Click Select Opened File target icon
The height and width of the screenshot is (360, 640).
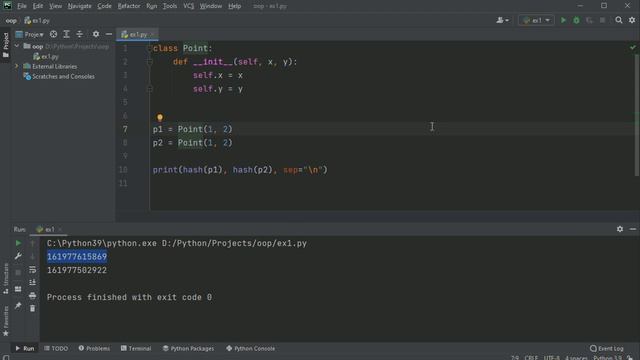[x=53, y=34]
